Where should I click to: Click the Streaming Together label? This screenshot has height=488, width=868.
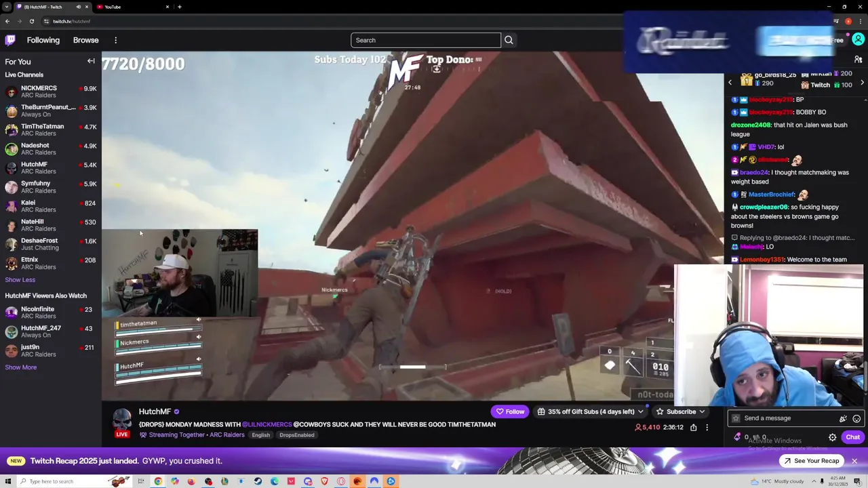(177, 434)
